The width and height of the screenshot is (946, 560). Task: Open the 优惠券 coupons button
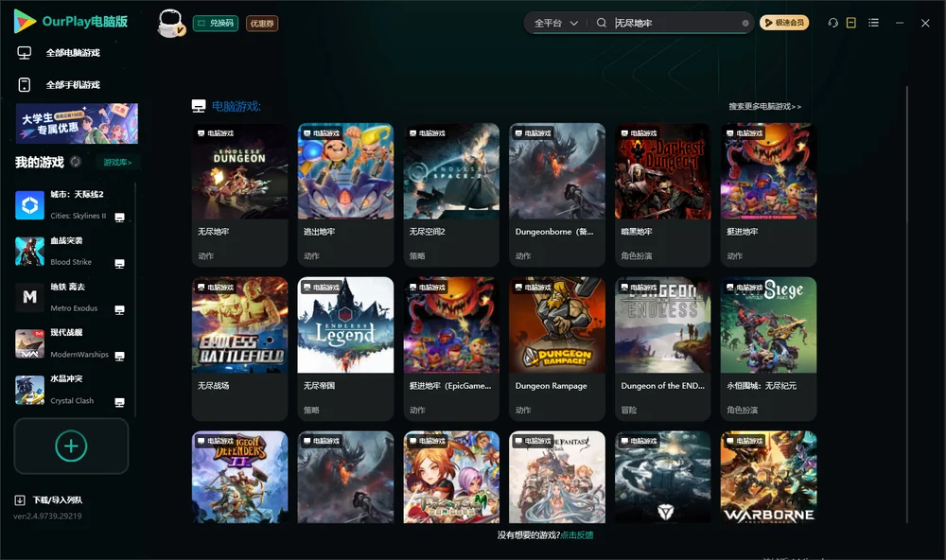pyautogui.click(x=262, y=24)
